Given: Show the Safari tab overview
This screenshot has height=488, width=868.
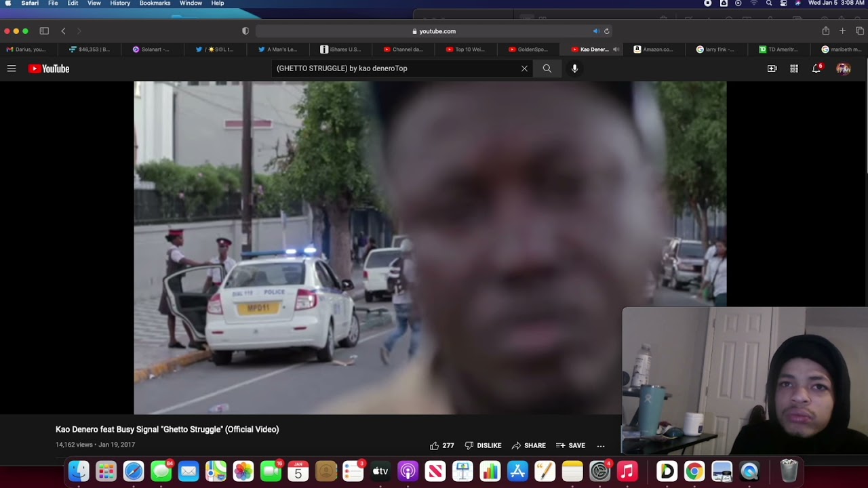Looking at the screenshot, I should [x=860, y=31].
